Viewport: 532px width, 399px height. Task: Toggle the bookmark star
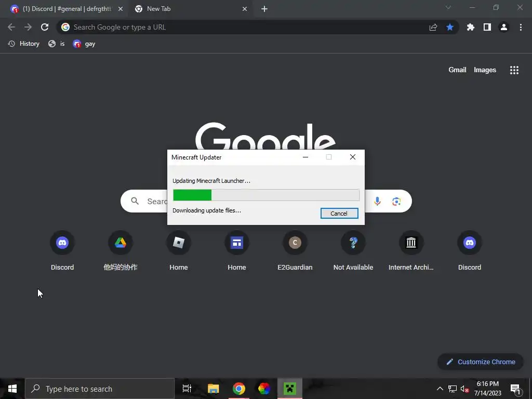[450, 27]
